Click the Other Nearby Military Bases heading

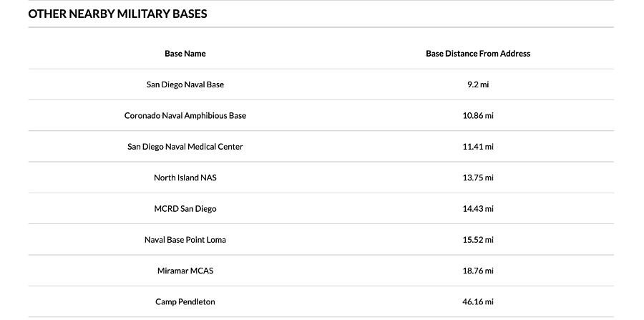tap(117, 14)
